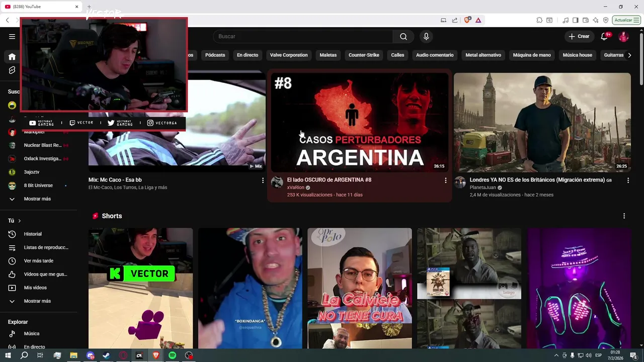Viewport: 644px width, 362px height.
Task: Click the Actualizar browser update button
Action: coord(626,20)
